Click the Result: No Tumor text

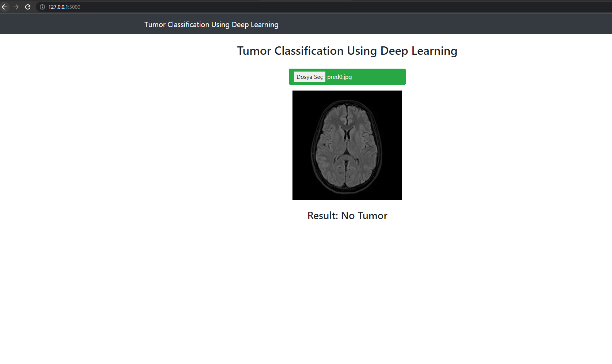(x=347, y=215)
